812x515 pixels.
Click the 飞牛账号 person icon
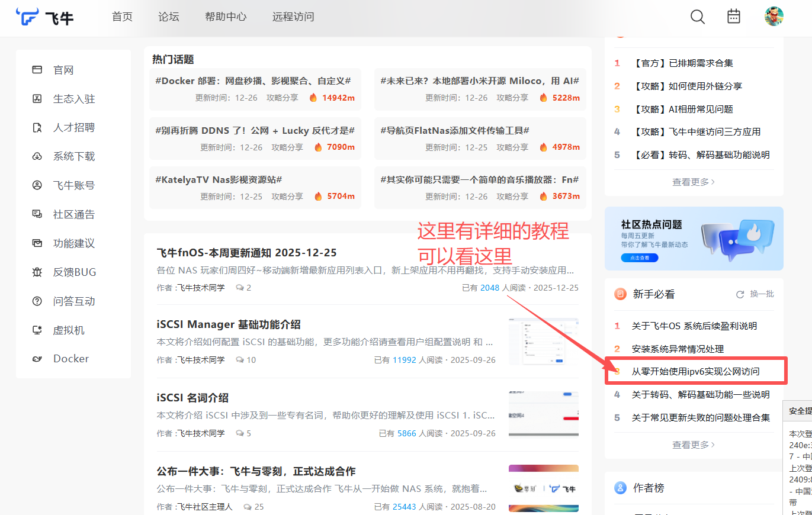click(x=37, y=185)
